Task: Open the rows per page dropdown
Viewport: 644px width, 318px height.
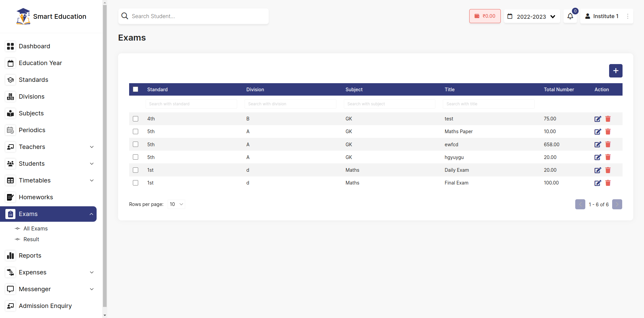Action: pyautogui.click(x=176, y=204)
